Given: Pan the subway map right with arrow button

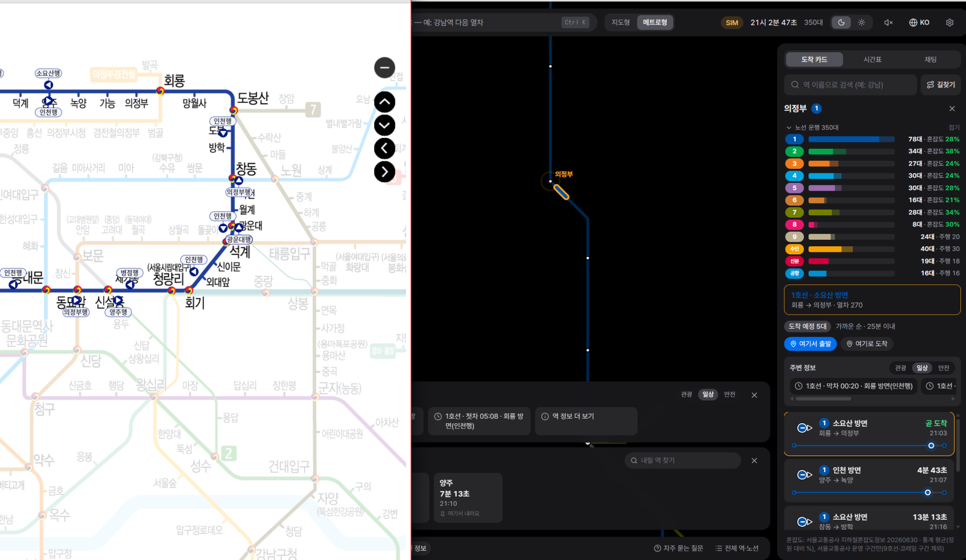Looking at the screenshot, I should [x=384, y=172].
